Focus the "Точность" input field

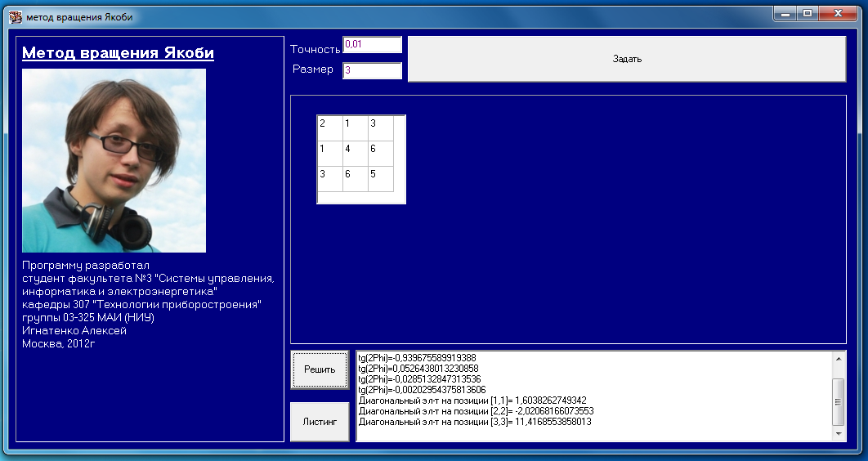tap(372, 45)
